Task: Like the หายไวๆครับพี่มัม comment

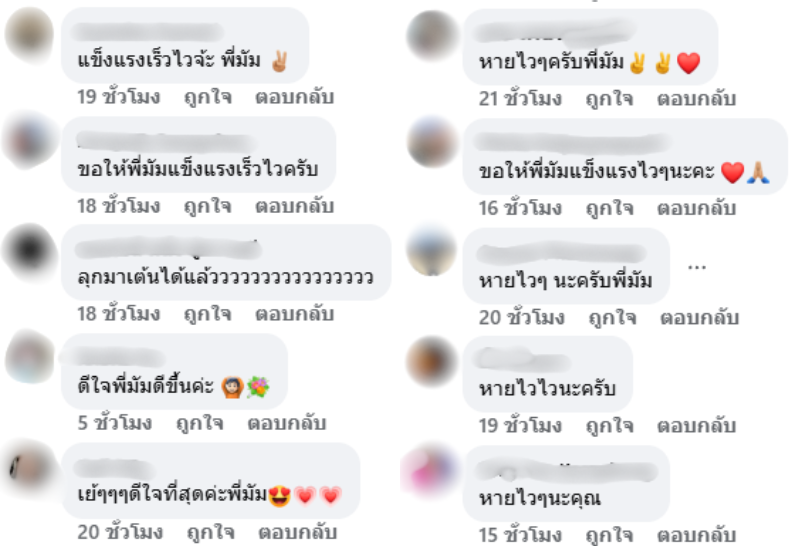Action: (x=610, y=98)
